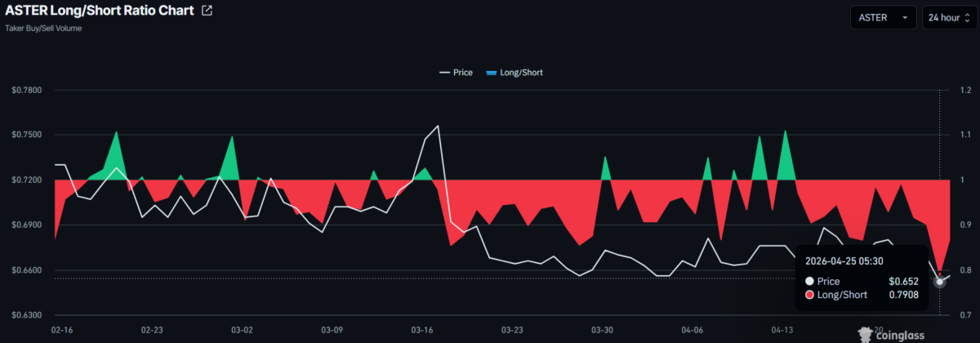Click the 03-30 date axis label
Image resolution: width=980 pixels, height=343 pixels.
(602, 331)
